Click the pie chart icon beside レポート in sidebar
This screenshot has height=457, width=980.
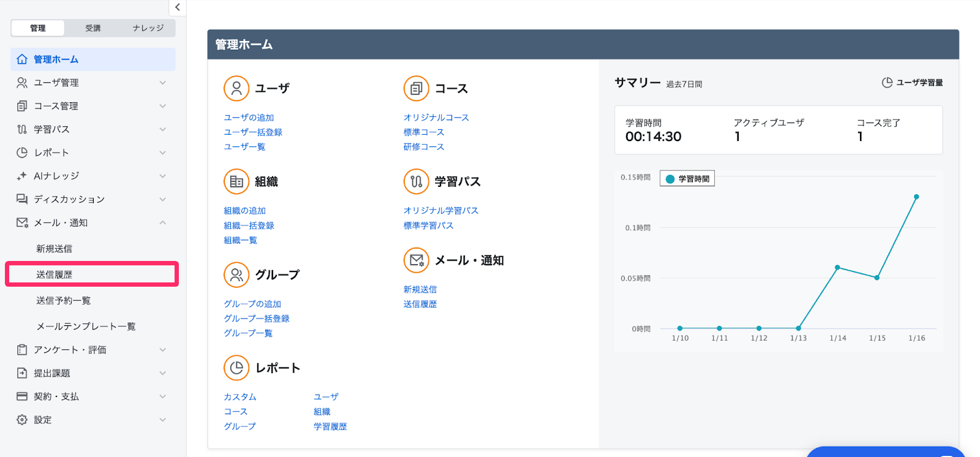tap(22, 153)
